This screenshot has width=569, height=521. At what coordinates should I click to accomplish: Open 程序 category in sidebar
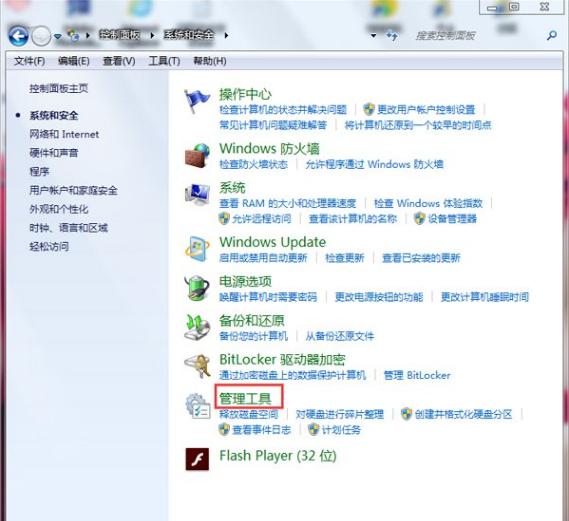39,171
